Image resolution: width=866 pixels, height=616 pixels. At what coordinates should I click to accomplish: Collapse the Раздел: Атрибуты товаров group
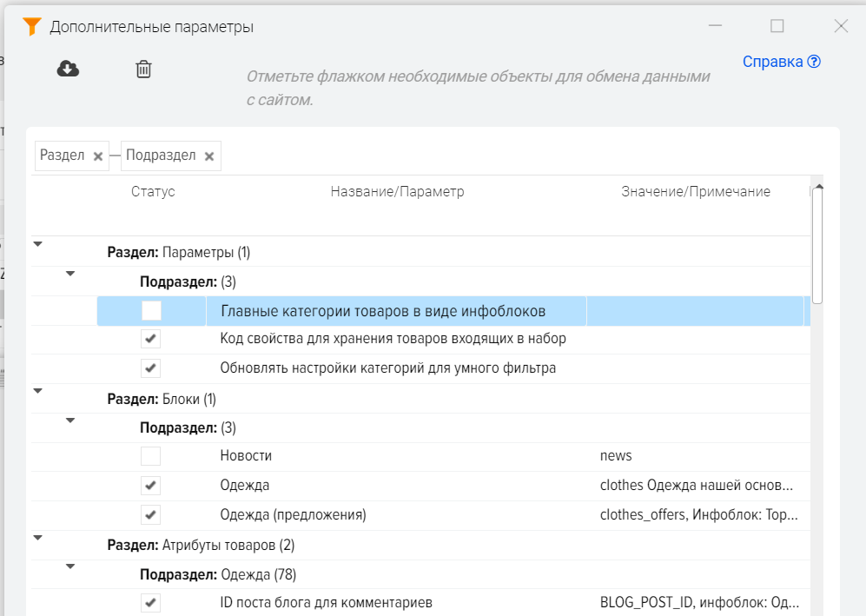pyautogui.click(x=37, y=537)
